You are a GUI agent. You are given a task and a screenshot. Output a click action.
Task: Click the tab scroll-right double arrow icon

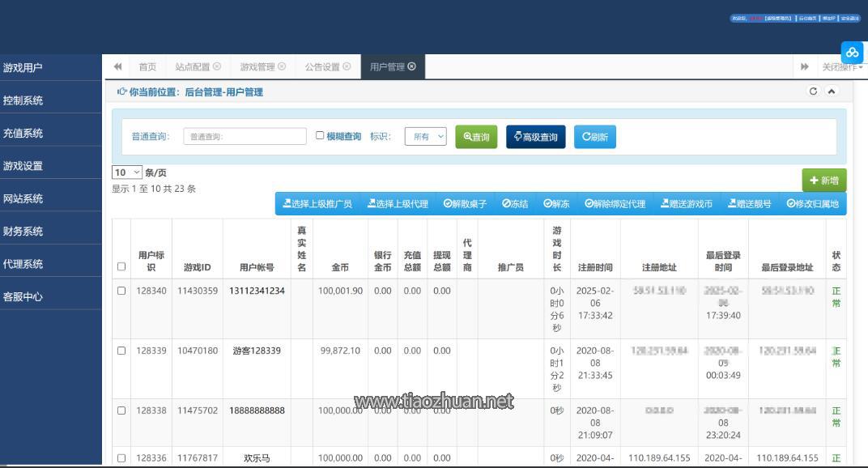coord(804,66)
